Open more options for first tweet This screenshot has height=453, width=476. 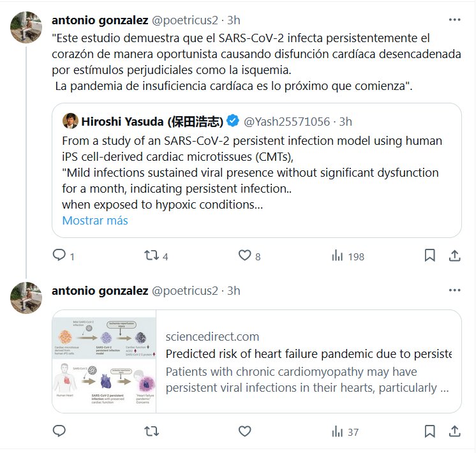pyautogui.click(x=454, y=21)
